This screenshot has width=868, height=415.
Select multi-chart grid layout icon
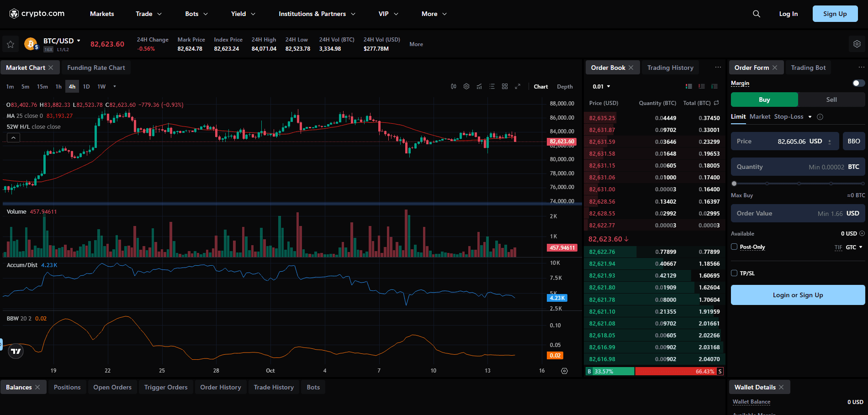click(505, 86)
